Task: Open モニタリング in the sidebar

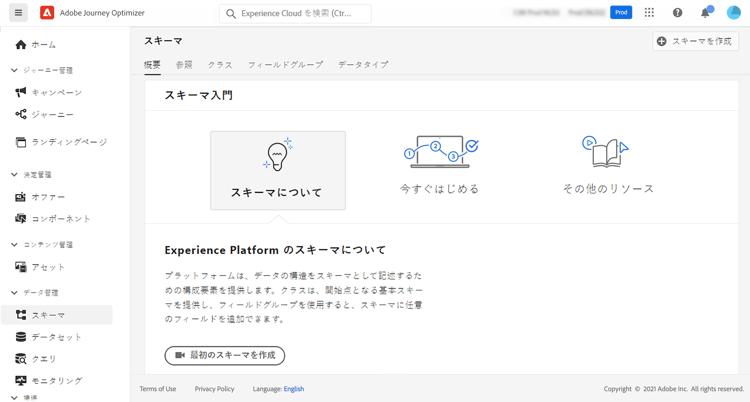Action: (x=56, y=381)
